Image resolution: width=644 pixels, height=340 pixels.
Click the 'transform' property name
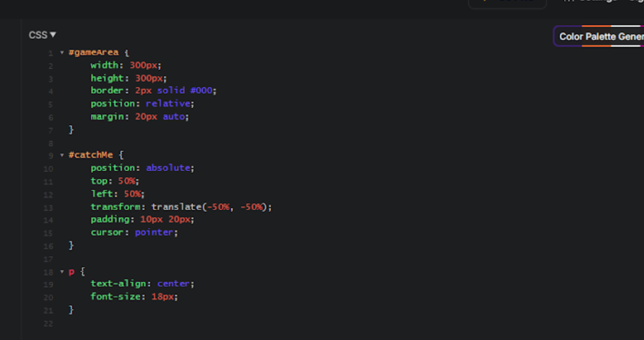pos(115,207)
